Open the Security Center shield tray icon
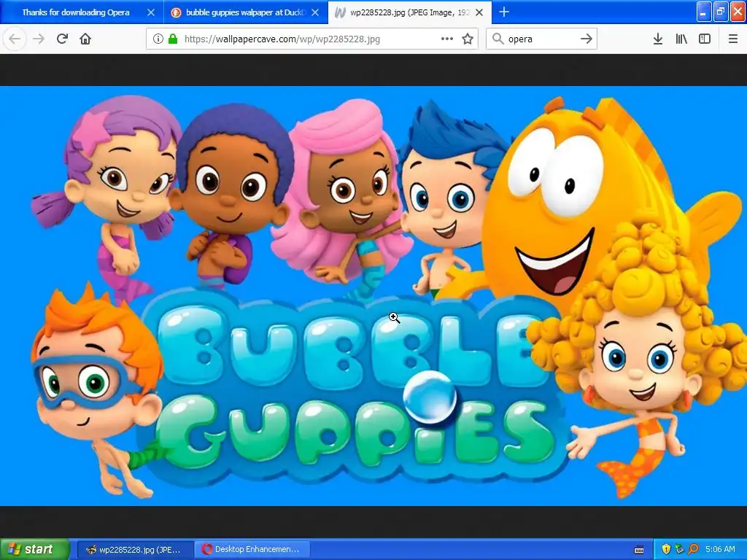Screen dimensions: 747x560 coord(666,550)
